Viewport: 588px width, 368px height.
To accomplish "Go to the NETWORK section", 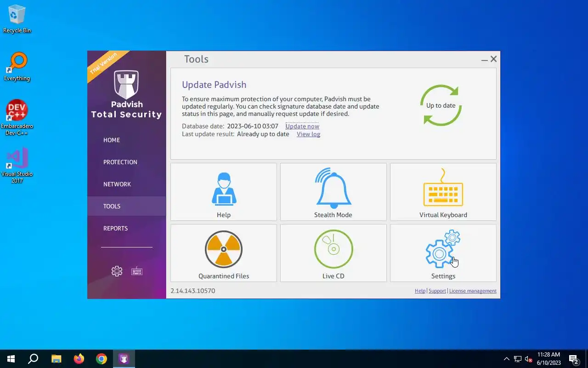I will (126, 184).
